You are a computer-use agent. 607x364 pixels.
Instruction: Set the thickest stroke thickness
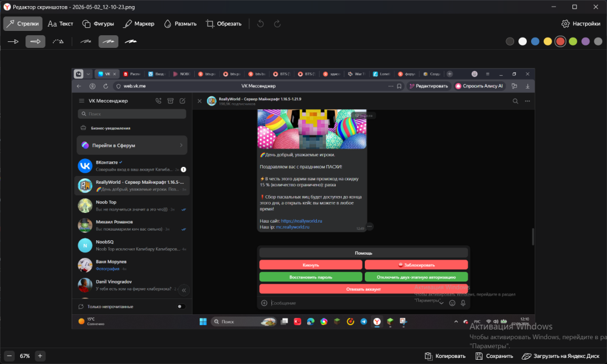pyautogui.click(x=131, y=41)
